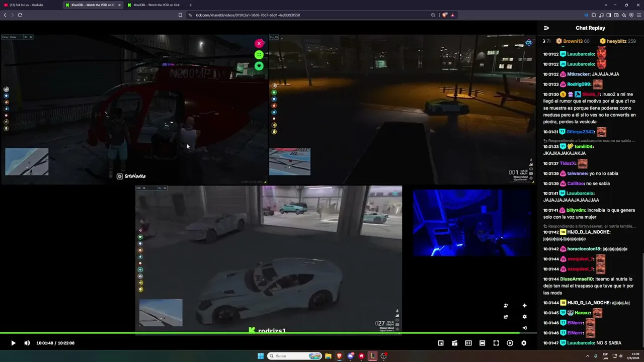Open picture-in-picture mode

coord(441,343)
